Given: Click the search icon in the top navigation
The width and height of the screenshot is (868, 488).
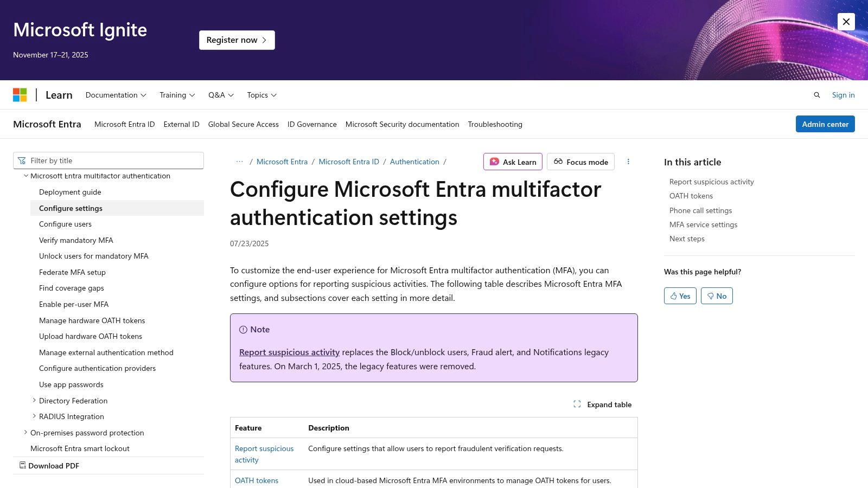Looking at the screenshot, I should (x=817, y=95).
